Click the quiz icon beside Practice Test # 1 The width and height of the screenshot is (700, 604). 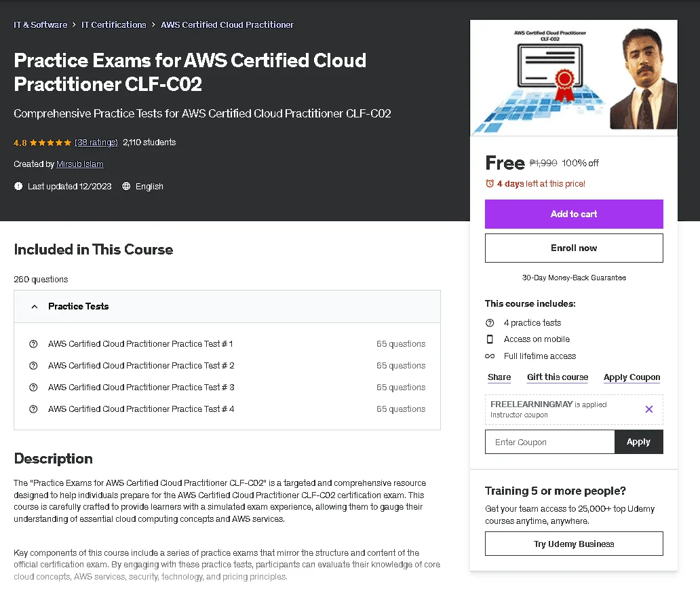pyautogui.click(x=33, y=344)
